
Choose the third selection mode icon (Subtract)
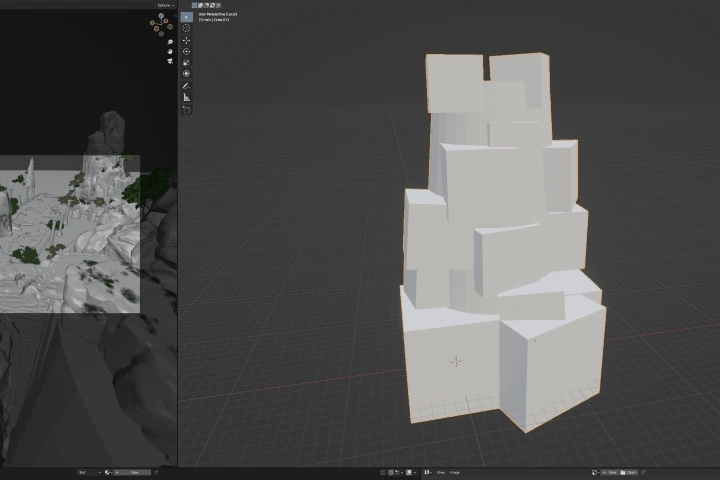[206, 5]
